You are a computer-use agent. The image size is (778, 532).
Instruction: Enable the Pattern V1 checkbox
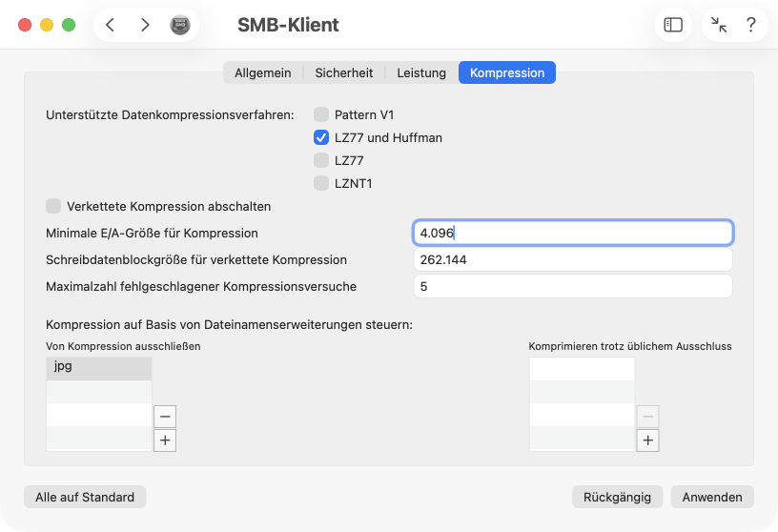[321, 114]
